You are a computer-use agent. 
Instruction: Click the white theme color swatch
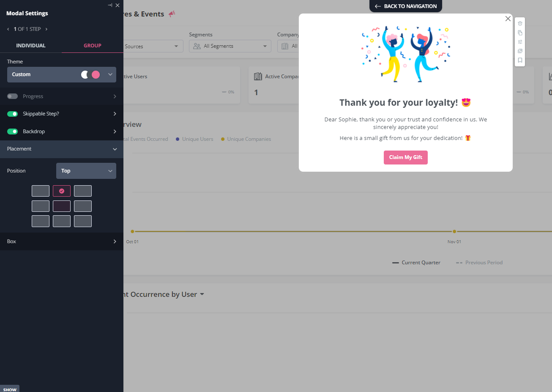pos(85,74)
